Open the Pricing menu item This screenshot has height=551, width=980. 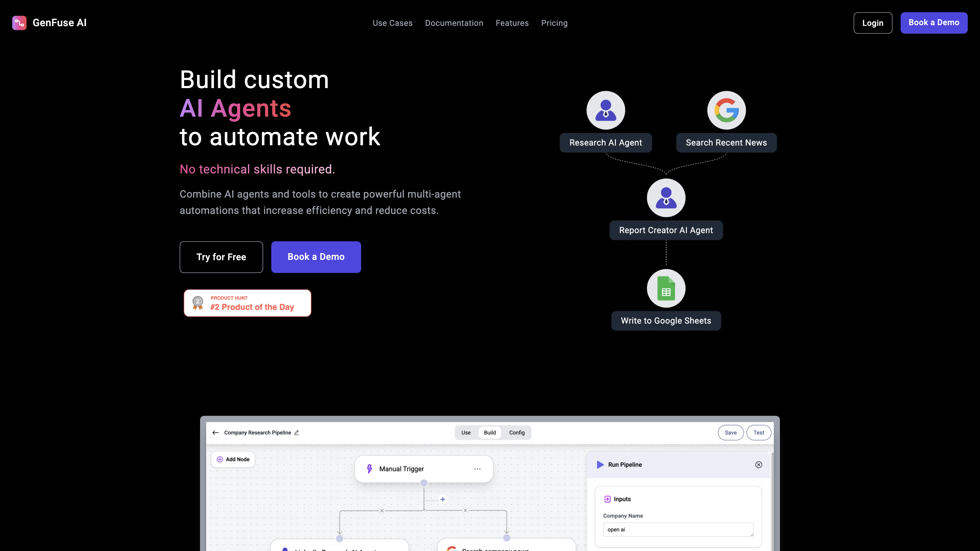coord(554,23)
